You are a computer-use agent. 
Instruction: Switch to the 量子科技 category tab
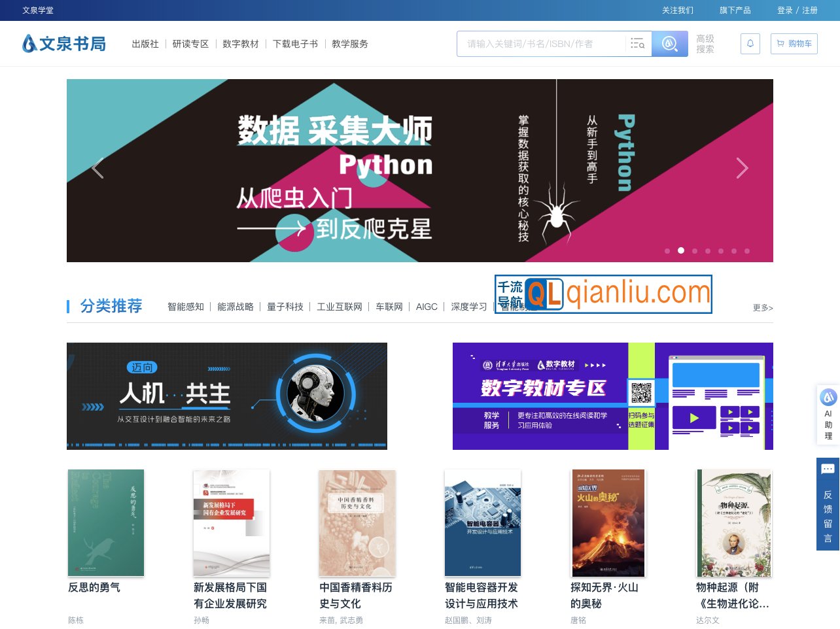285,307
